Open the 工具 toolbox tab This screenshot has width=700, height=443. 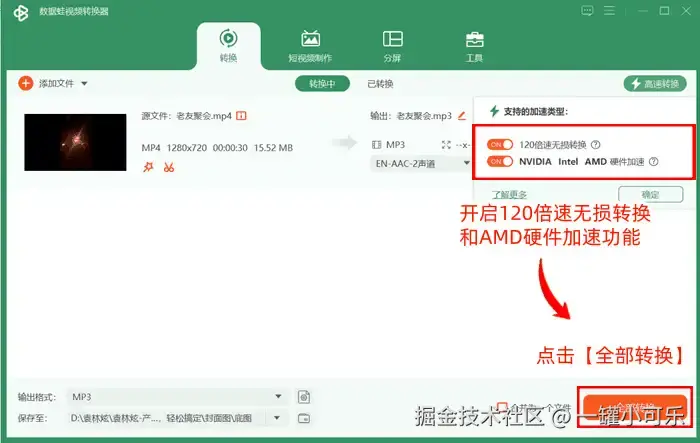click(474, 46)
